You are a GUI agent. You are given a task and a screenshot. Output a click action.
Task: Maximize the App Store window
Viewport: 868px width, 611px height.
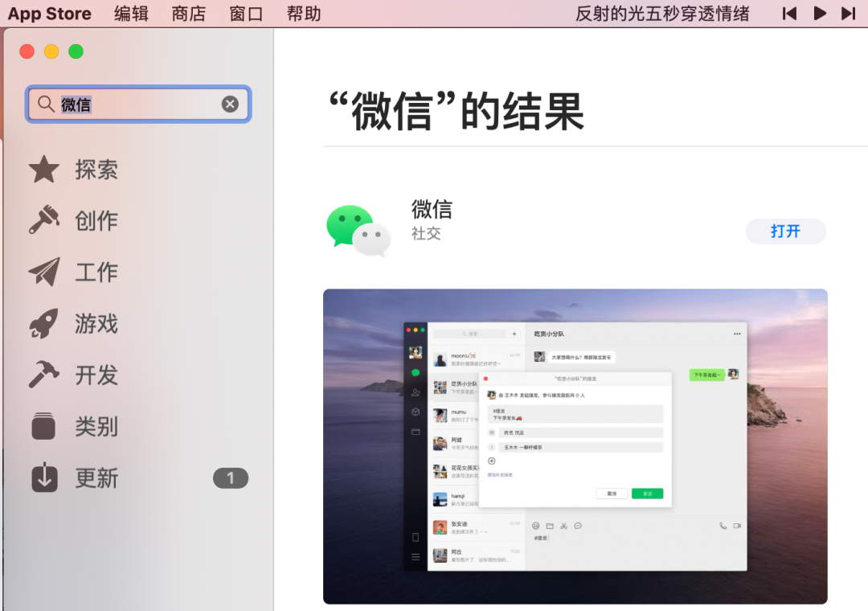(x=76, y=51)
